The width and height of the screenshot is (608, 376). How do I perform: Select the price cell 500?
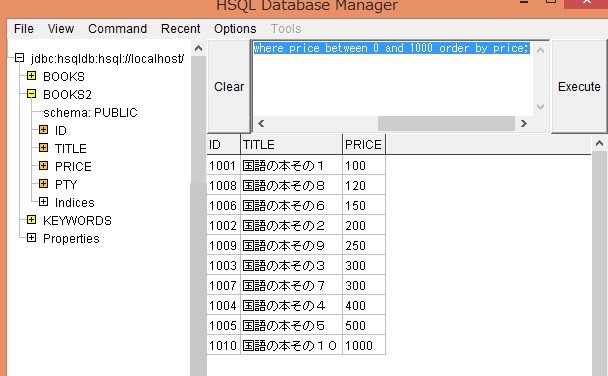364,326
